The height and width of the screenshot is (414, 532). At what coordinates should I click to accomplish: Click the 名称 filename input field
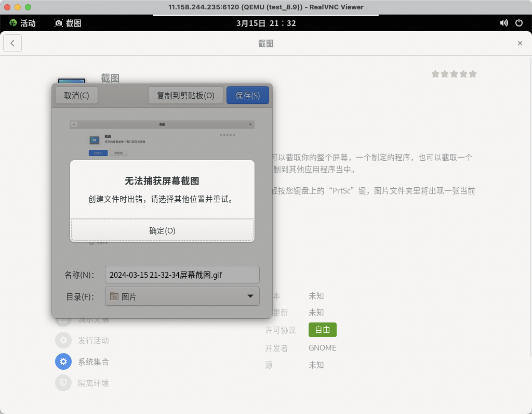(182, 275)
